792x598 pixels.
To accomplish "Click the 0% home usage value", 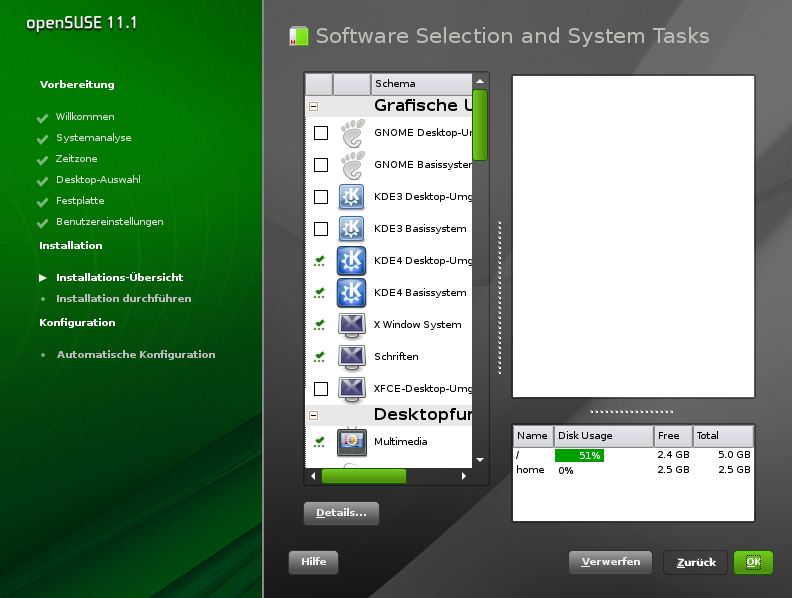I will tap(566, 471).
